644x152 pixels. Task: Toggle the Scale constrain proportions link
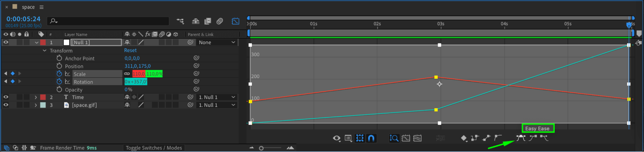tap(127, 74)
